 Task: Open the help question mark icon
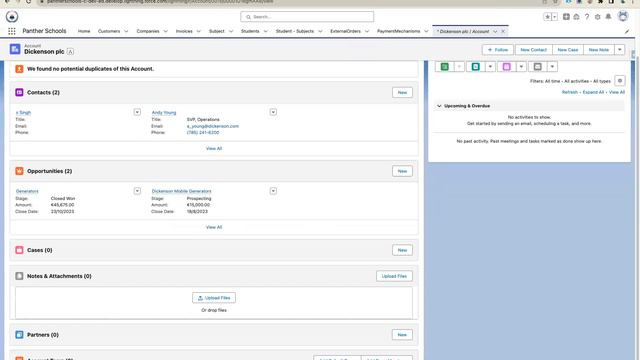[587, 17]
